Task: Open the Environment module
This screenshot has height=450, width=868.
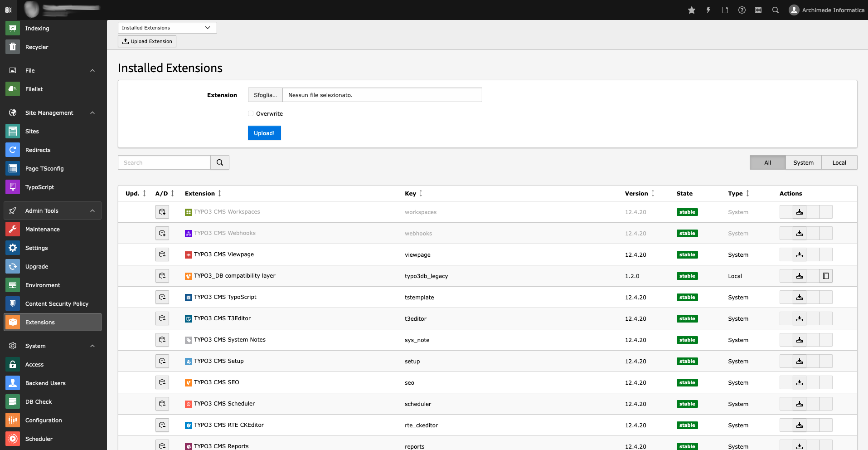Action: 53,285
